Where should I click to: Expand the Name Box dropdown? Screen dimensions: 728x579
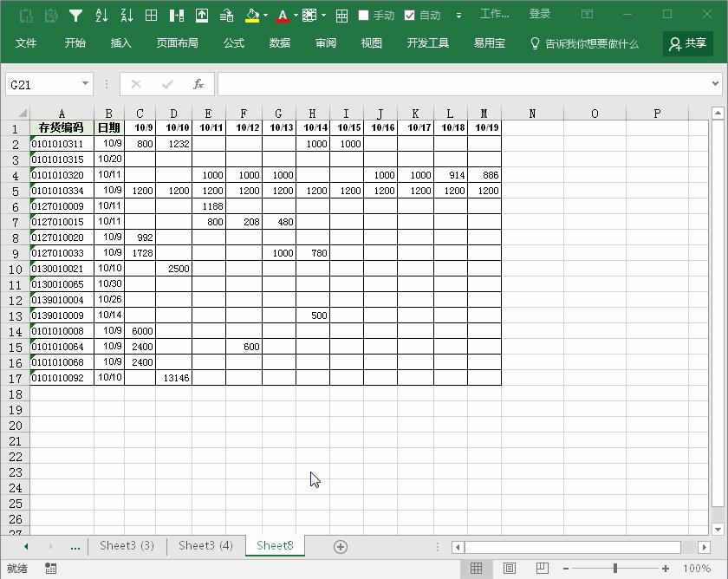(85, 84)
